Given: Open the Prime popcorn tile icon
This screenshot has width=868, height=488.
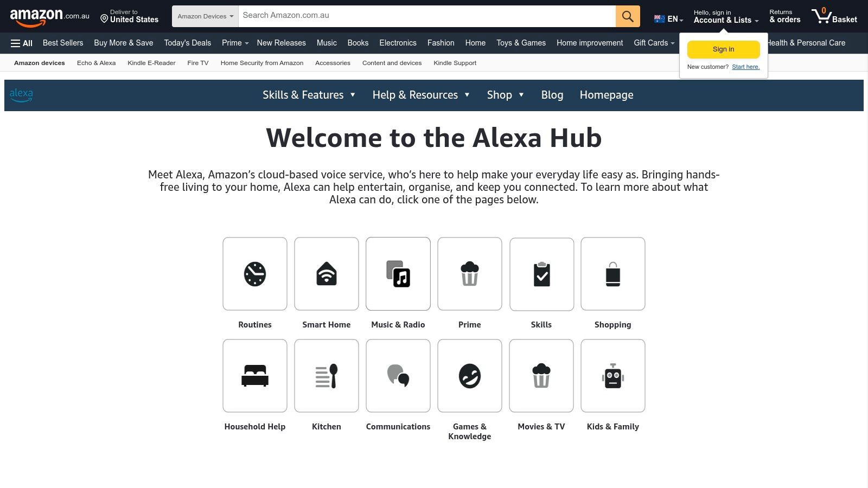Looking at the screenshot, I should tap(470, 274).
